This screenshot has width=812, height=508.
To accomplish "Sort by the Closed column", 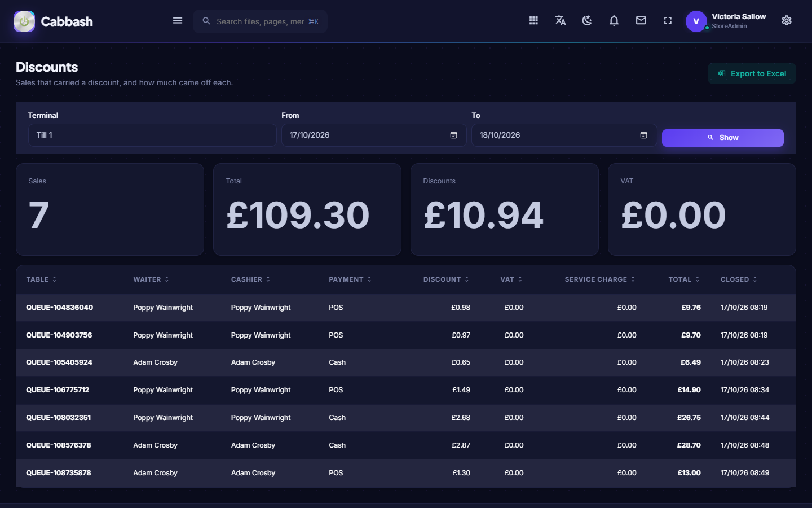I will pos(739,279).
